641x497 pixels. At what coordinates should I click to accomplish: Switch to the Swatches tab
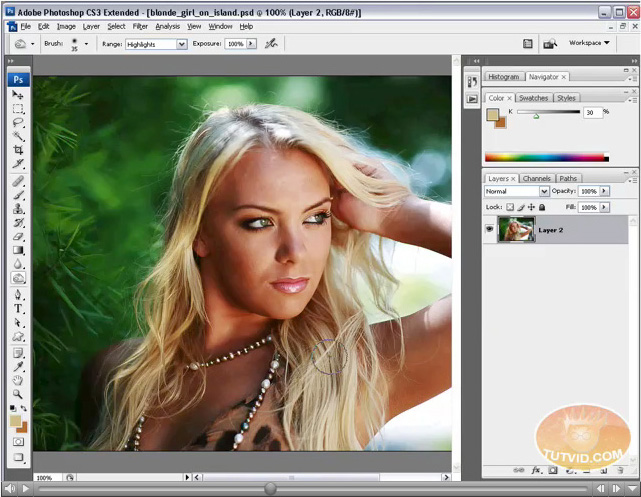(533, 98)
